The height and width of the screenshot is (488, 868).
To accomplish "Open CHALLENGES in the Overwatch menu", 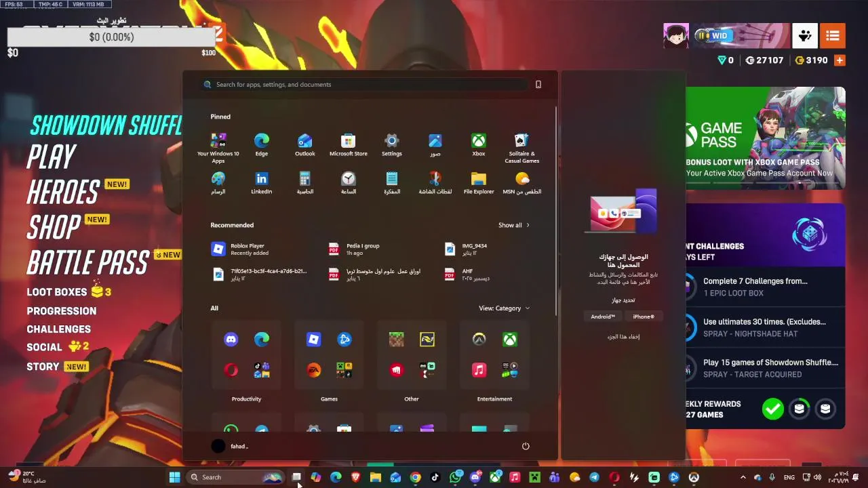I will (58, 329).
